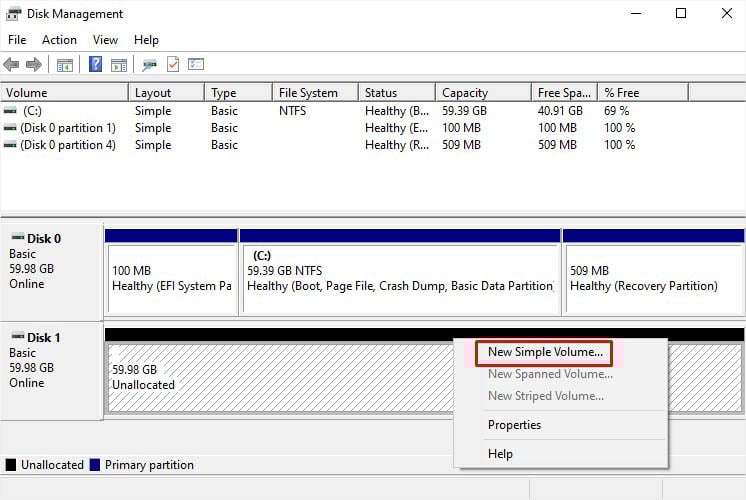Click the 509 MB capacity cell
Screen dimensions: 746x500
click(x=461, y=145)
